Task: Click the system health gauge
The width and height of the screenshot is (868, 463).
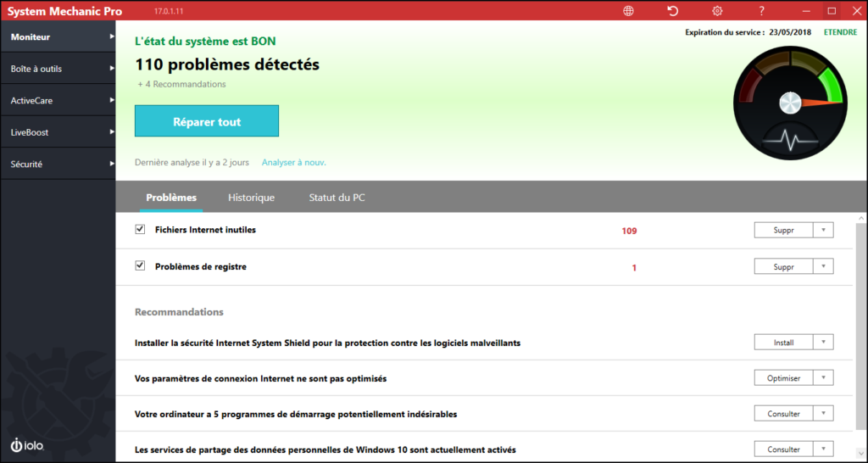Action: (x=790, y=103)
